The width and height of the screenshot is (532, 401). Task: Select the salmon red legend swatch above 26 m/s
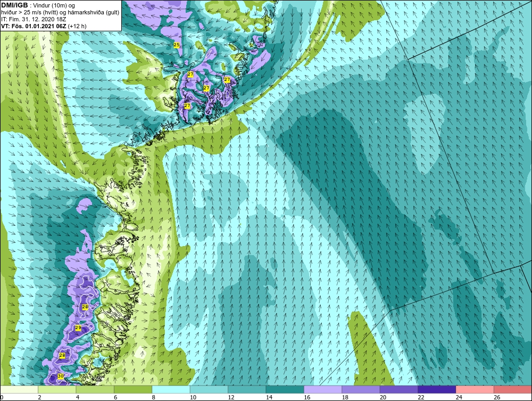513,389
